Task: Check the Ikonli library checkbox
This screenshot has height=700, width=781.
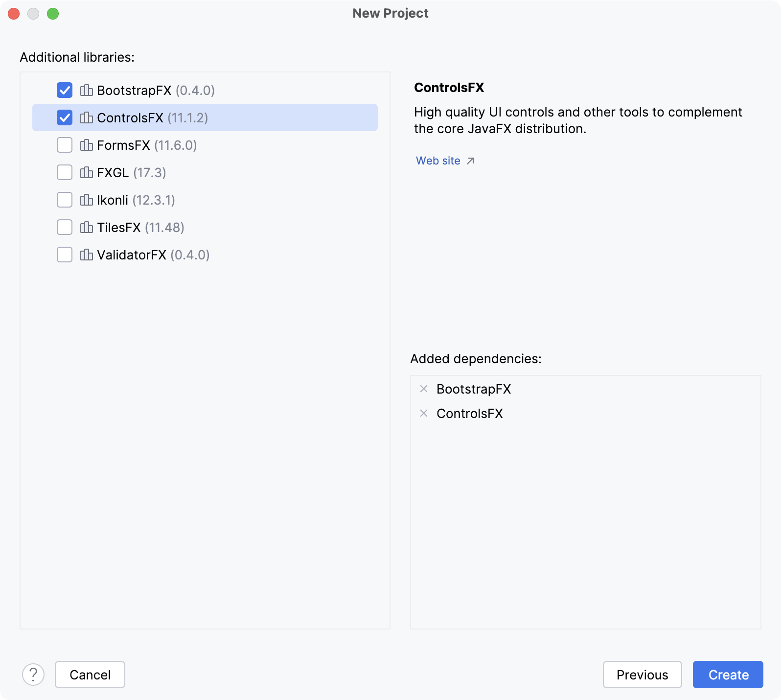Action: point(65,200)
